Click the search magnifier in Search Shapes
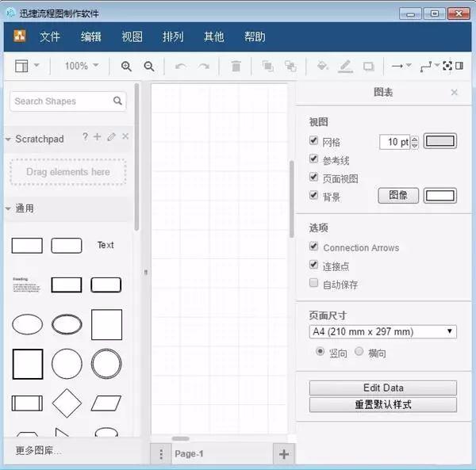476x470 pixels. [x=117, y=101]
